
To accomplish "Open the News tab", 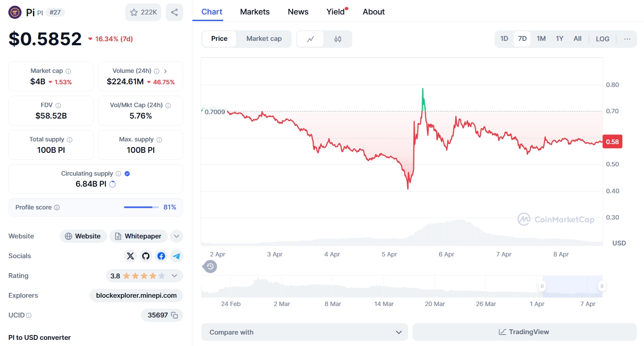I will click(x=298, y=12).
